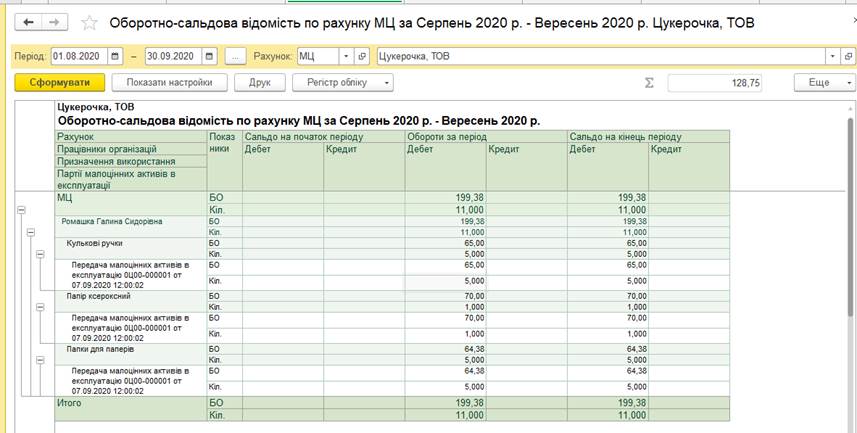Viewport: 857px width, 433px height.
Task: Click the sigma sum icon
Action: pyautogui.click(x=649, y=83)
